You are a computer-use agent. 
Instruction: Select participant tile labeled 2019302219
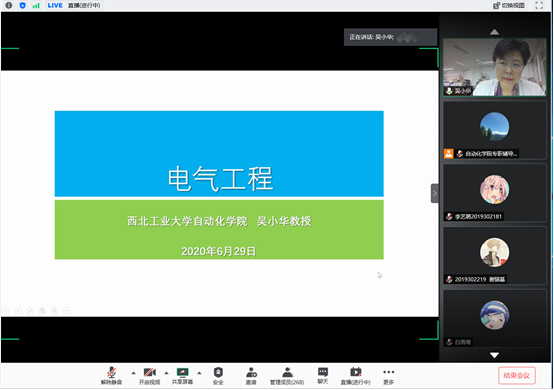[x=495, y=255]
